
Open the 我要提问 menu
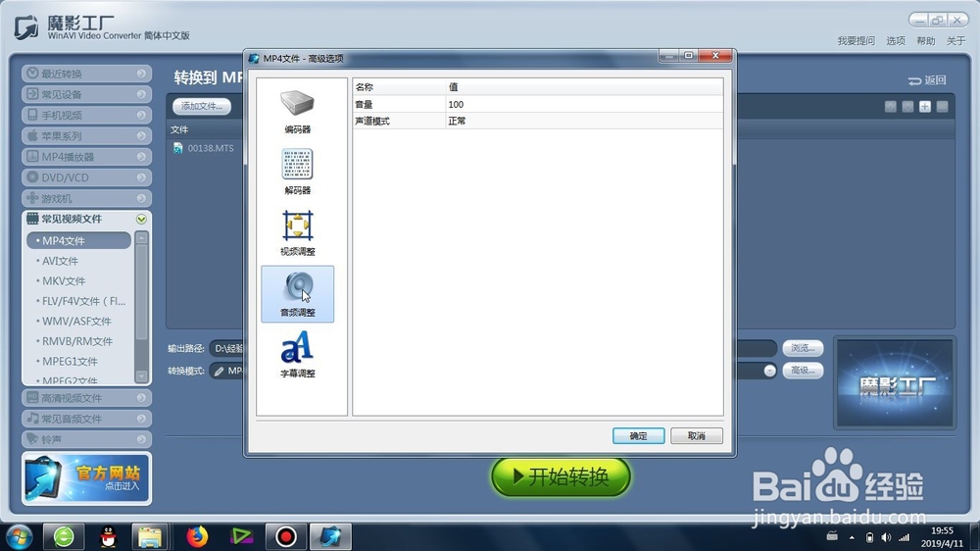pyautogui.click(x=857, y=40)
